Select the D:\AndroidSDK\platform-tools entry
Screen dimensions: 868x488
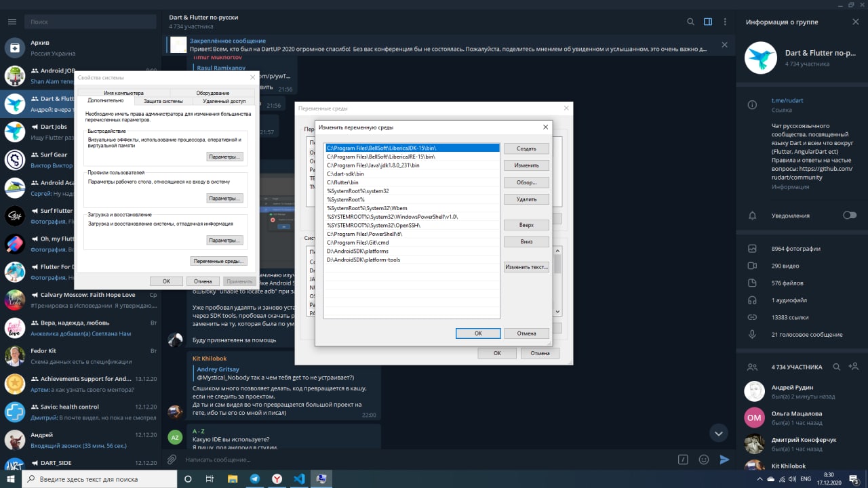pyautogui.click(x=412, y=260)
